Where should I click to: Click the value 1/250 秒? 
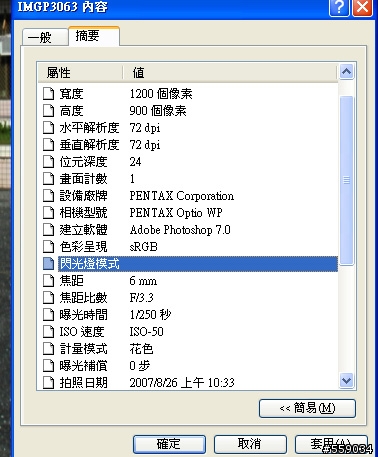(x=150, y=315)
